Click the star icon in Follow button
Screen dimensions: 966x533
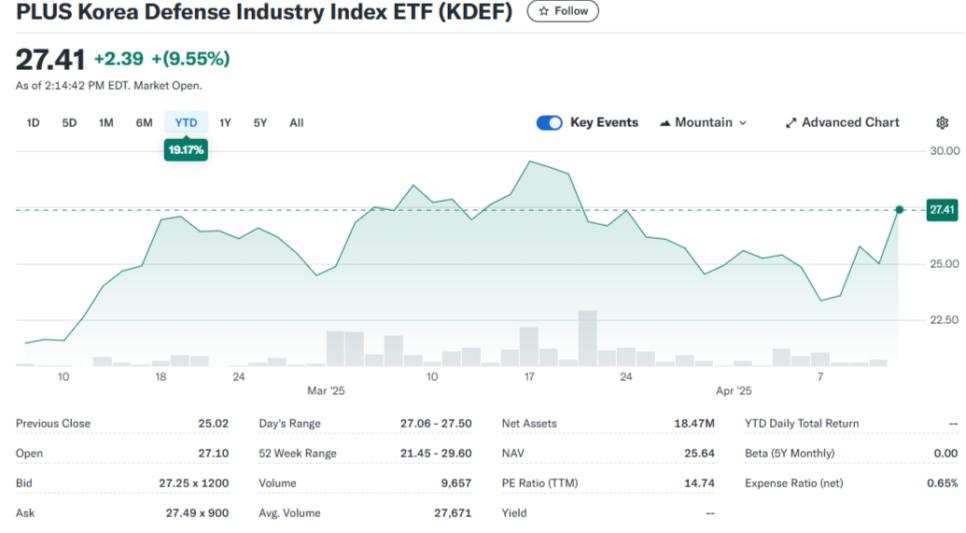tap(543, 11)
